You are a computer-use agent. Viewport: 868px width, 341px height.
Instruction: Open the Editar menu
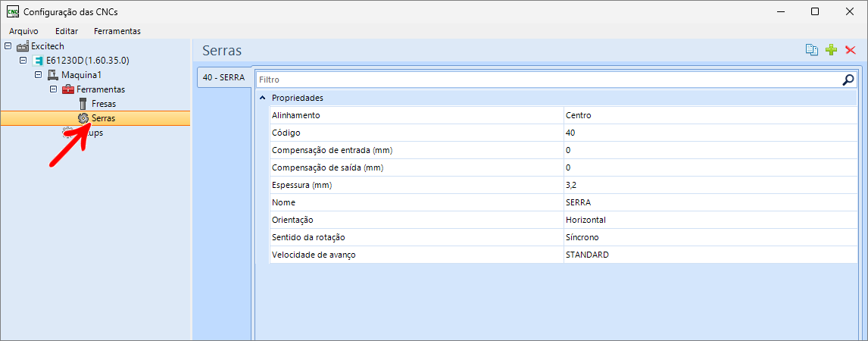point(67,31)
